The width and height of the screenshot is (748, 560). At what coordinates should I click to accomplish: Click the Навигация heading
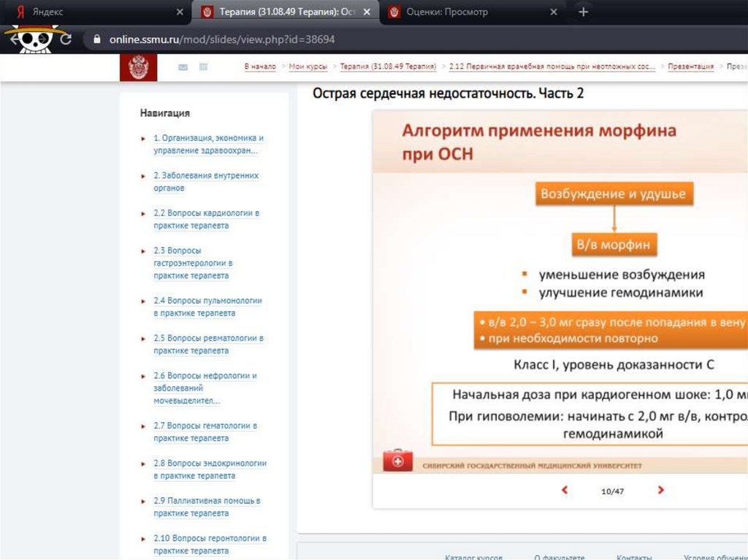coord(165,113)
